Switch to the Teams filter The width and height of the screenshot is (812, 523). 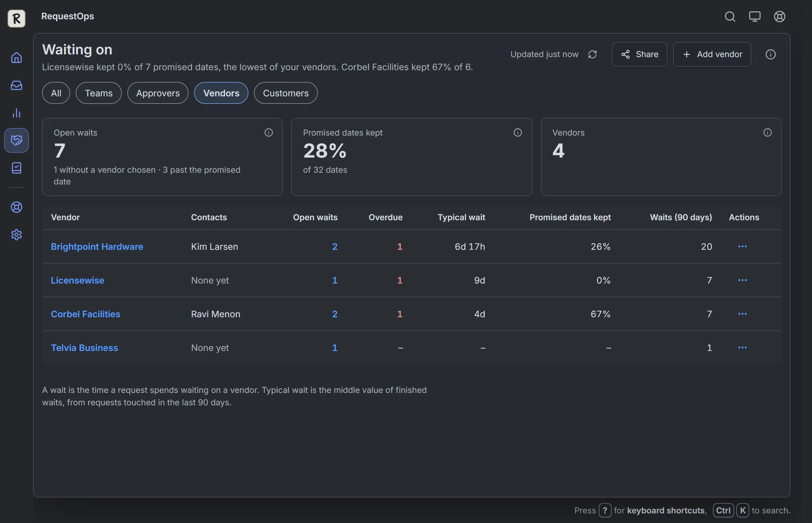pos(99,93)
